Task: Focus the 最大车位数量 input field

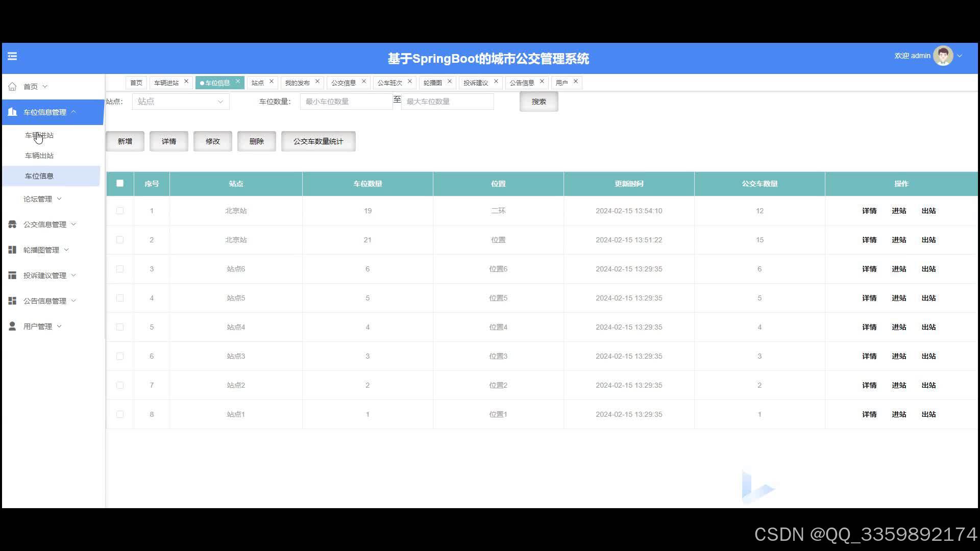Action: (448, 102)
